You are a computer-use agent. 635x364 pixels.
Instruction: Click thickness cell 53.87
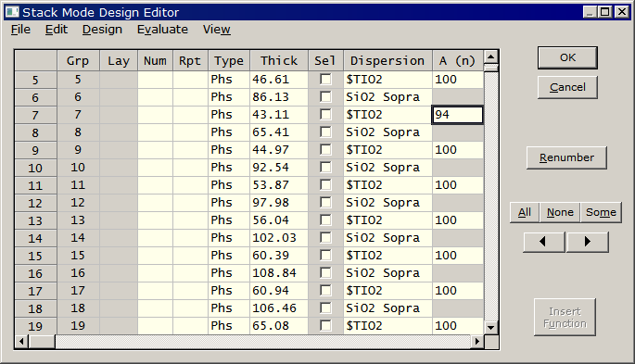pos(279,185)
